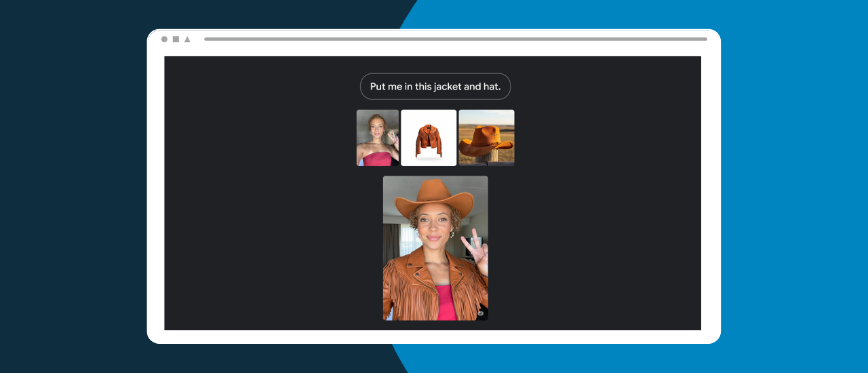Click the triangle icon in browser bar
Viewport: 868px width, 373px height.
pyautogui.click(x=187, y=39)
